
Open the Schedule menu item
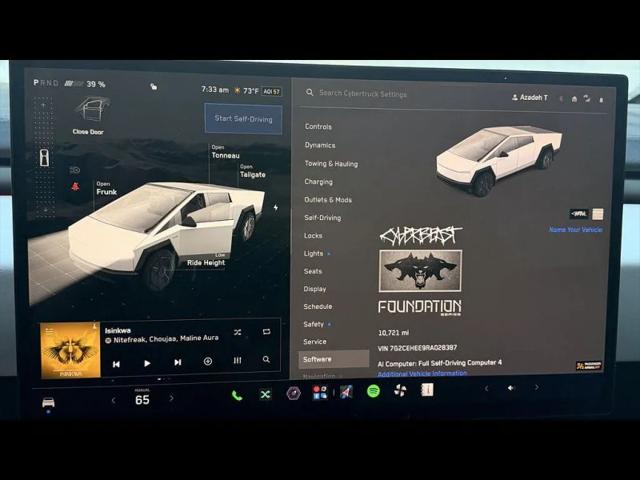point(318,306)
